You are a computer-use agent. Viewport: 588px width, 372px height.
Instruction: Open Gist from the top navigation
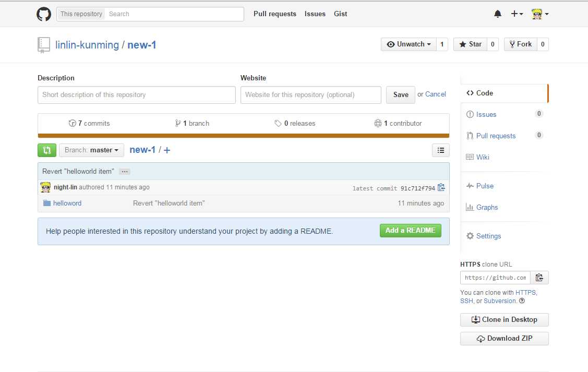[x=341, y=14]
